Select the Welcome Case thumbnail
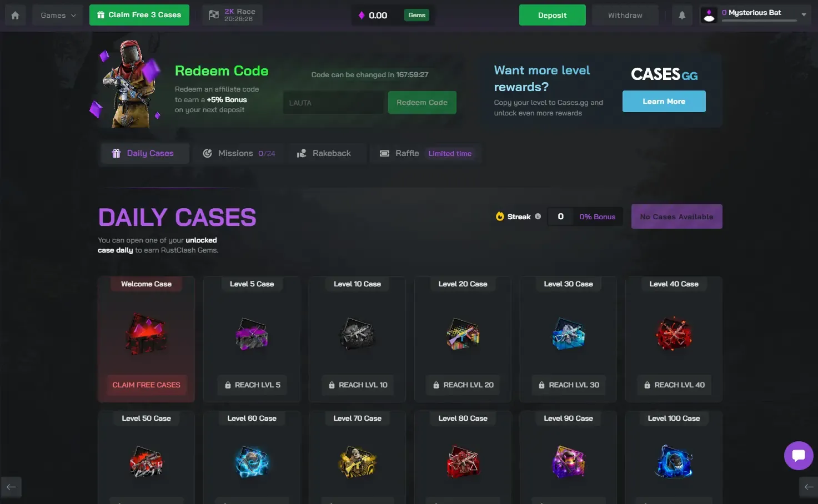Screen dimensions: 818x504 [146, 334]
